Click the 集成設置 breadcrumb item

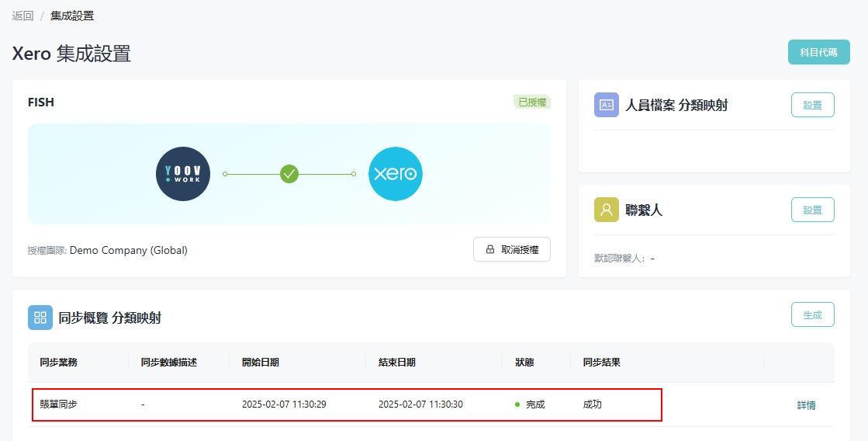(x=72, y=16)
